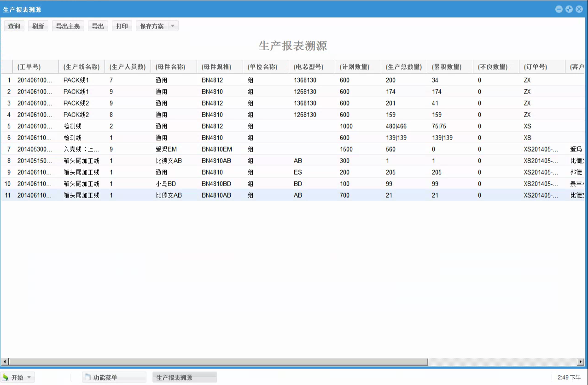Click the (生产人员数) column header
This screenshot has height=385, width=588.
[128, 67]
